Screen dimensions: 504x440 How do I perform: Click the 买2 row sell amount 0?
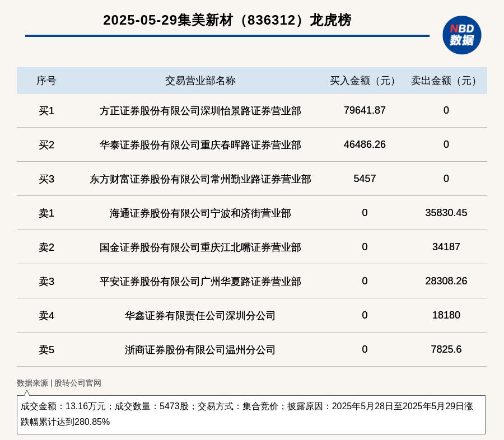(446, 144)
